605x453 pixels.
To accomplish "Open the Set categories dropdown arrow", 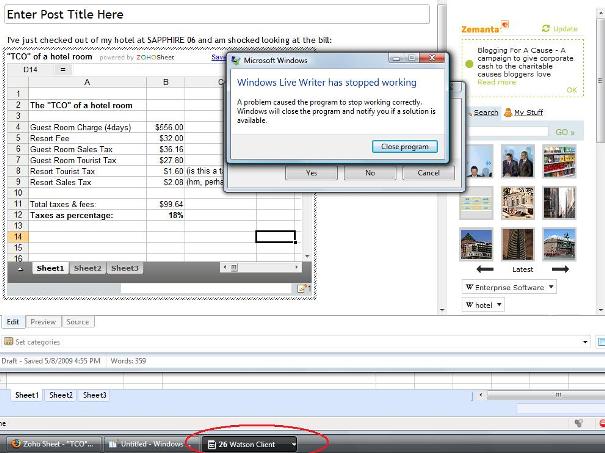I will [x=585, y=342].
